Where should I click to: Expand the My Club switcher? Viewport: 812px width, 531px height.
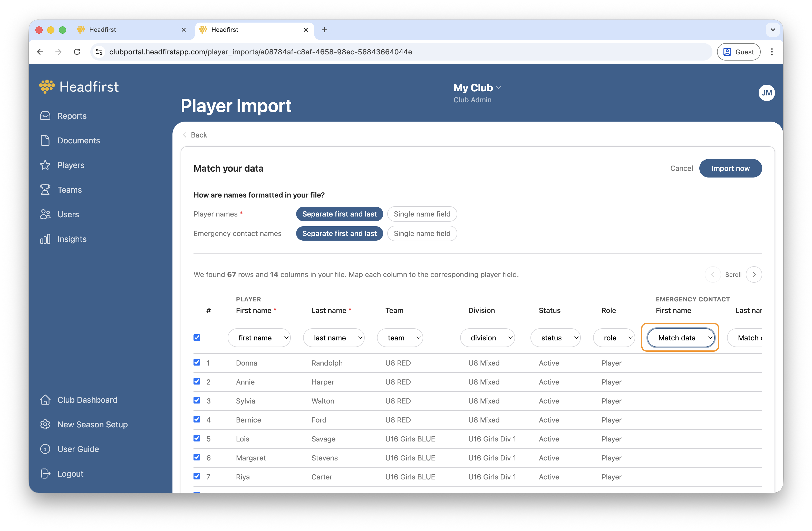(477, 88)
